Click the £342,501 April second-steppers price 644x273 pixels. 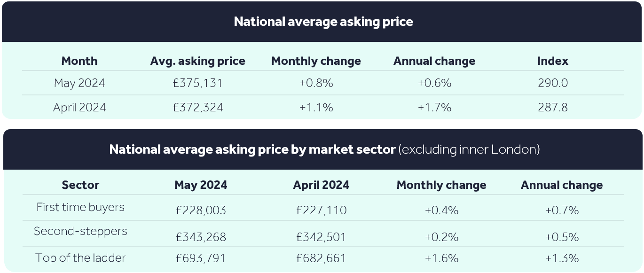(x=321, y=237)
